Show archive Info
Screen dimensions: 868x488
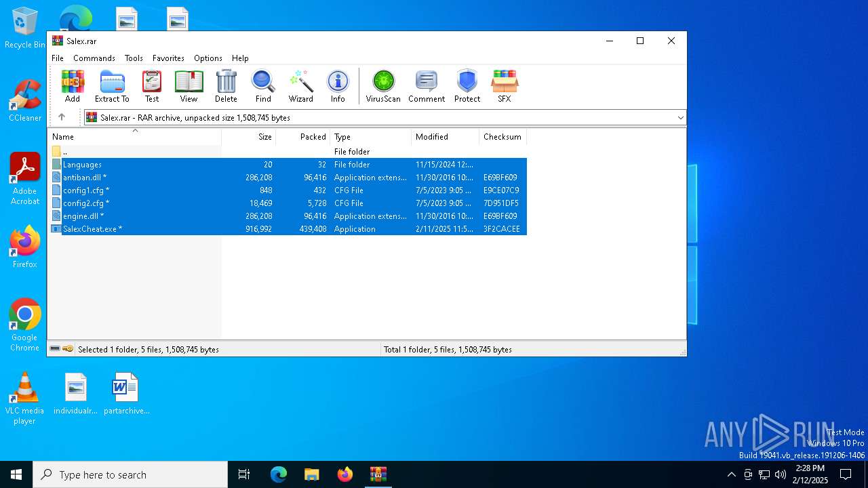338,86
